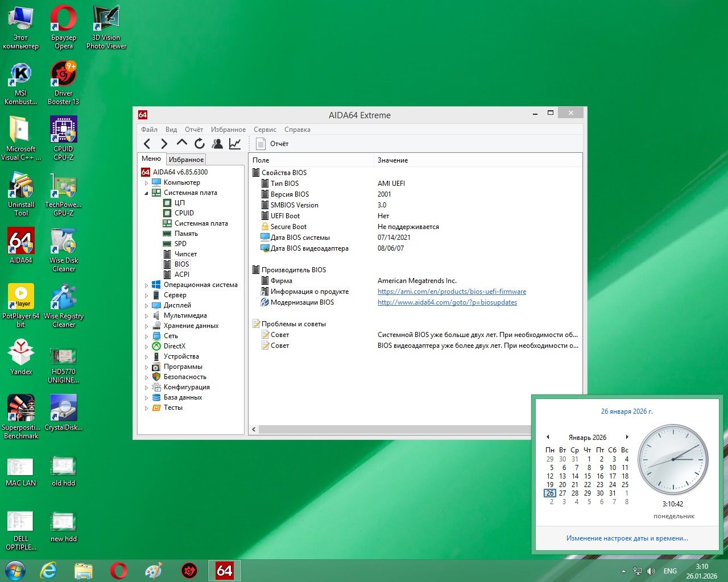Click the horizontal scrollbar left arrow
Screen dimensions: 728x582
pyautogui.click(x=254, y=430)
